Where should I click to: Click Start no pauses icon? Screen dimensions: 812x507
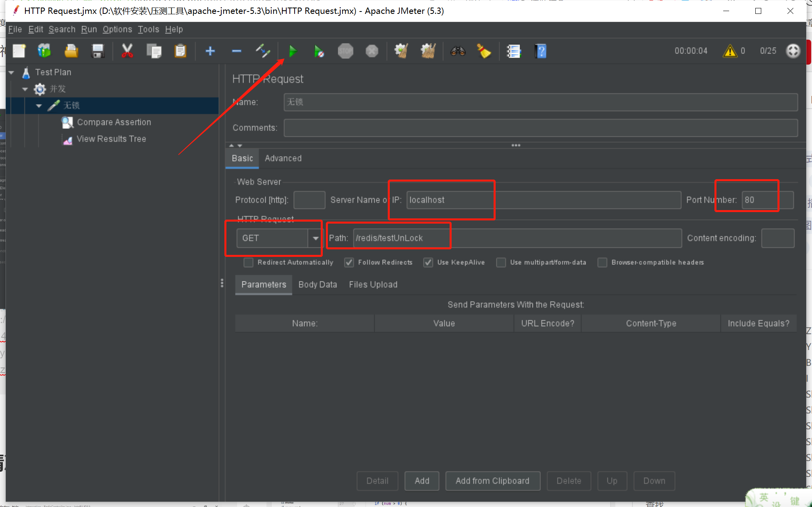tap(319, 51)
